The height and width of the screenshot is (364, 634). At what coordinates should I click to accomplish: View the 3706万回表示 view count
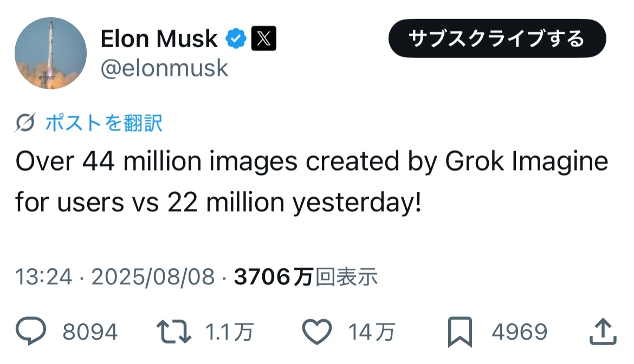[x=306, y=277]
